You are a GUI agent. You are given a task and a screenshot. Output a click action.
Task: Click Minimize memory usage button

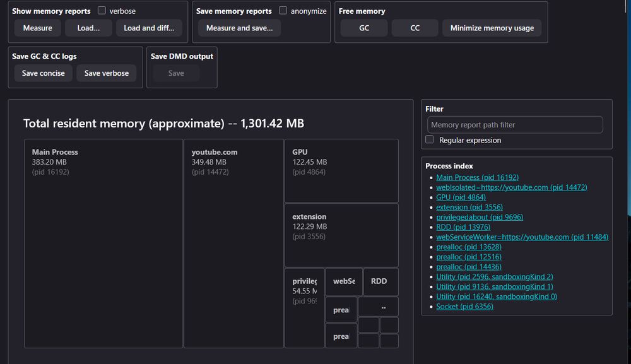[492, 28]
